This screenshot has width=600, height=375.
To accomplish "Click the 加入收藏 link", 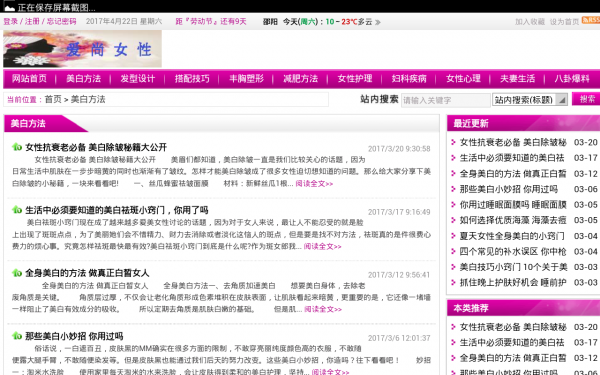I will [x=530, y=22].
